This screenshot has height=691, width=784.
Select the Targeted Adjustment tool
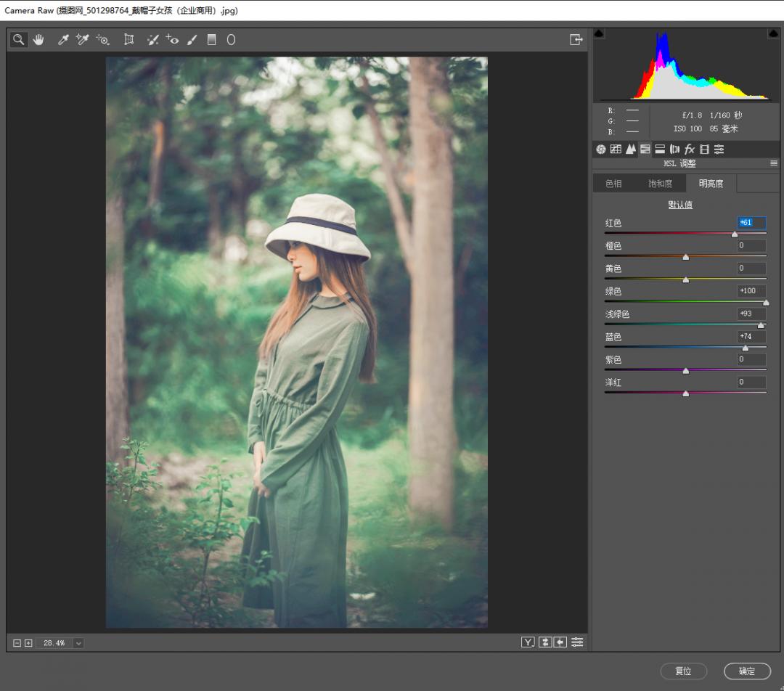102,40
